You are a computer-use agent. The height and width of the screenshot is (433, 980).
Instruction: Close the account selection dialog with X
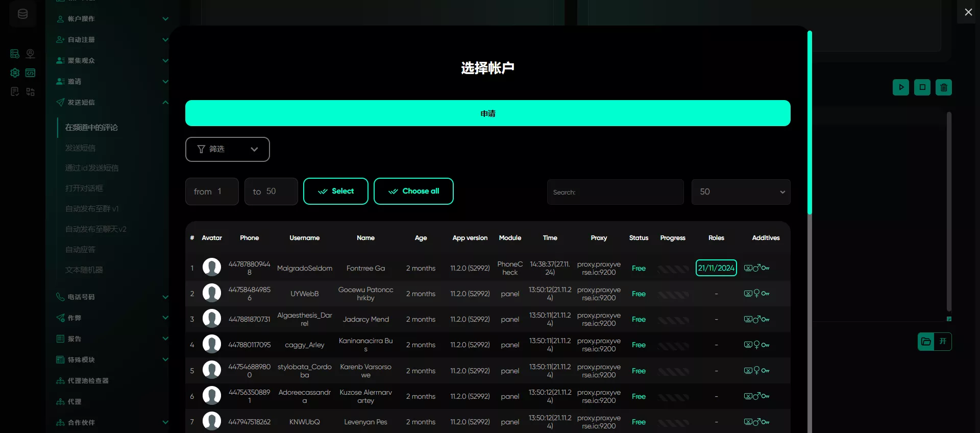coord(968,12)
